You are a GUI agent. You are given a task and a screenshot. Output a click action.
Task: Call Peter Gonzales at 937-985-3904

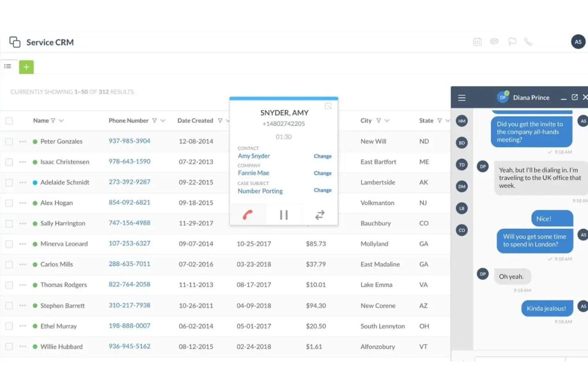click(130, 141)
